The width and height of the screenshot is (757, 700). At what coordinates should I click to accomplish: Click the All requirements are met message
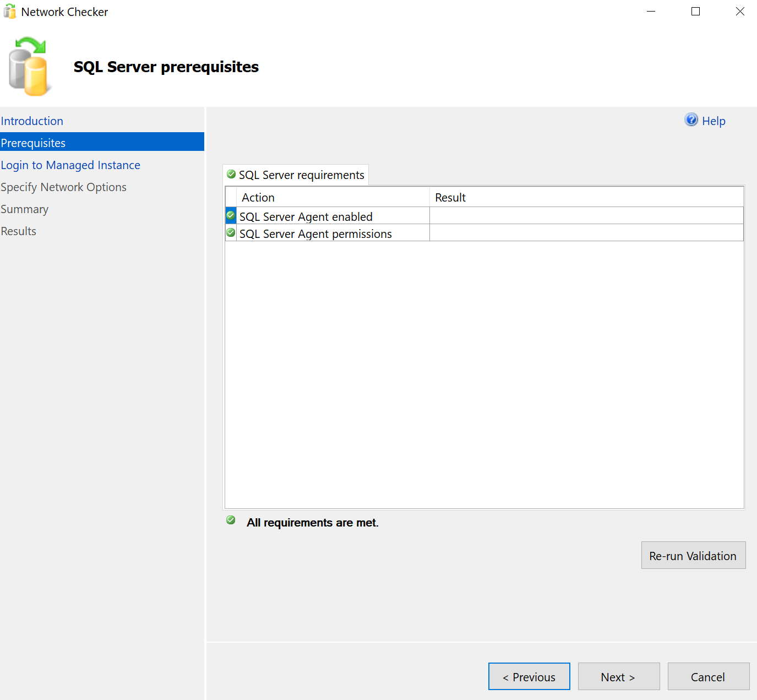pyautogui.click(x=313, y=523)
